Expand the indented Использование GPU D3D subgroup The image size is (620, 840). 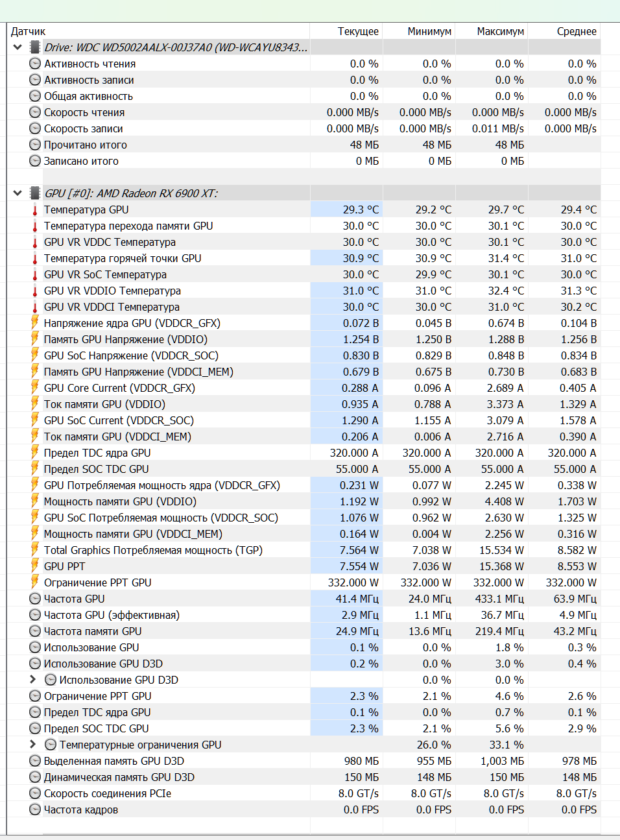click(33, 680)
